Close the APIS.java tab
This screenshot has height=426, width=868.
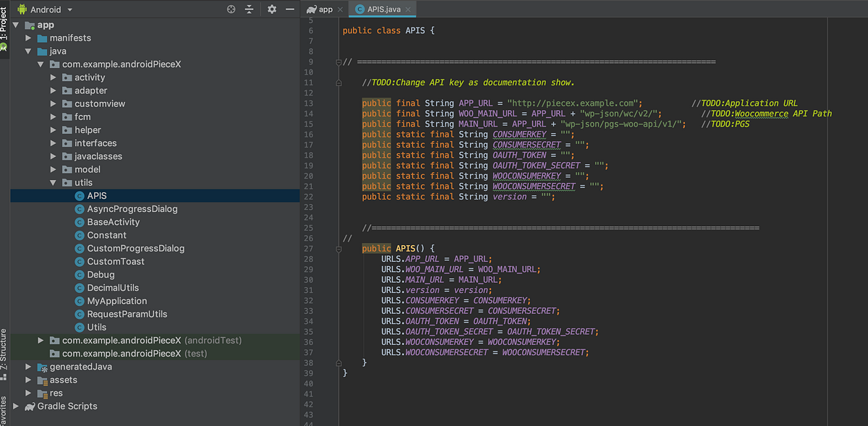tap(409, 9)
